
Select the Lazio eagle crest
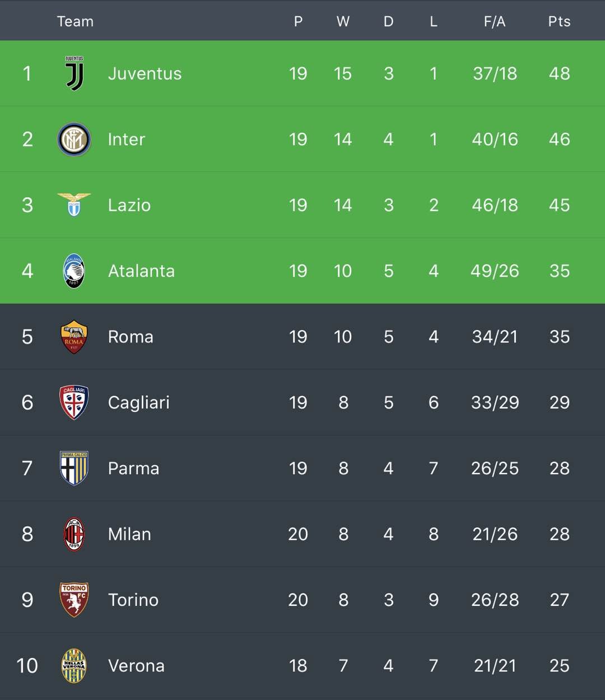tap(74, 205)
